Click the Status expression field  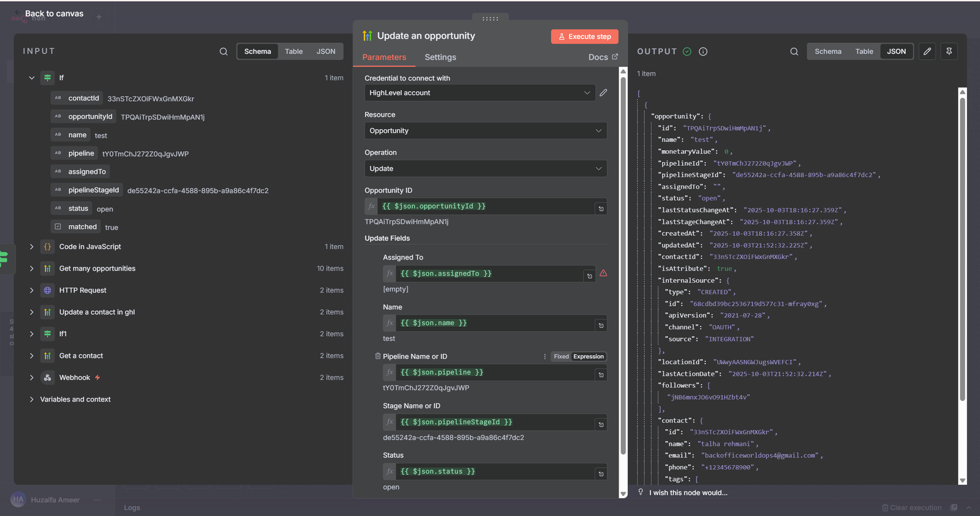pos(495,471)
